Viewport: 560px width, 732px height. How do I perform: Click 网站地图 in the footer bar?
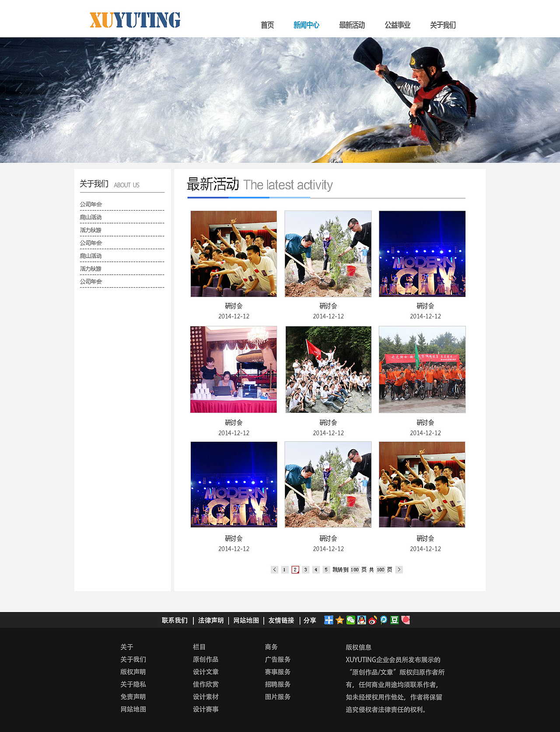pos(246,620)
